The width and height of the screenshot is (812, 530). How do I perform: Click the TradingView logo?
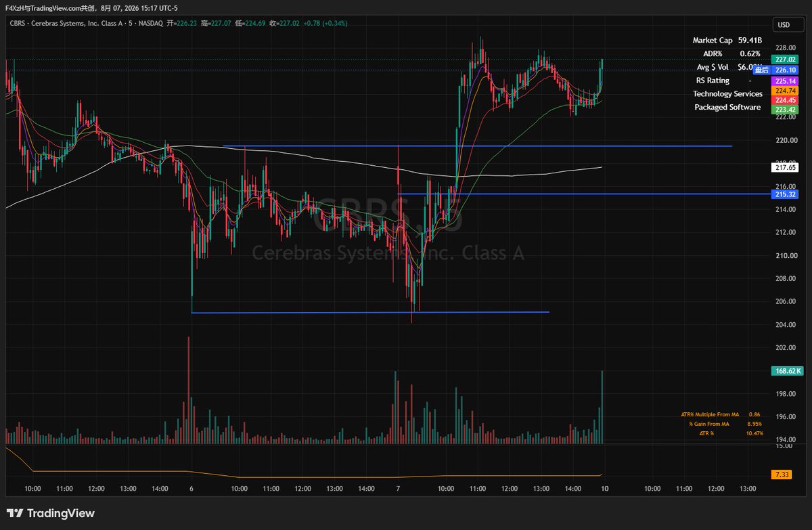[x=51, y=514]
